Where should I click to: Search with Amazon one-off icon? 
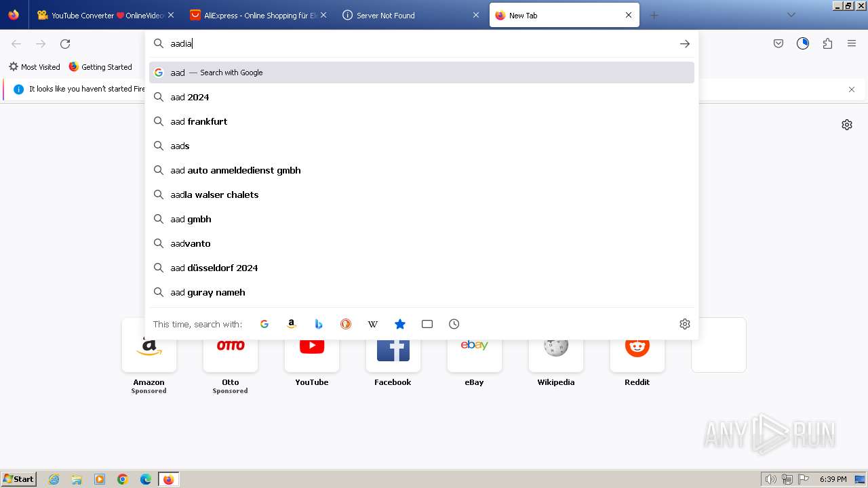point(292,324)
